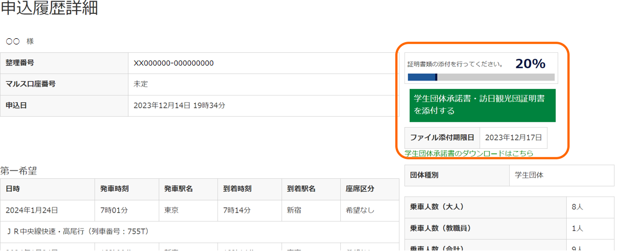Click the arrival station cell 新宿
The height and width of the screenshot is (251, 644).
pyautogui.click(x=294, y=210)
